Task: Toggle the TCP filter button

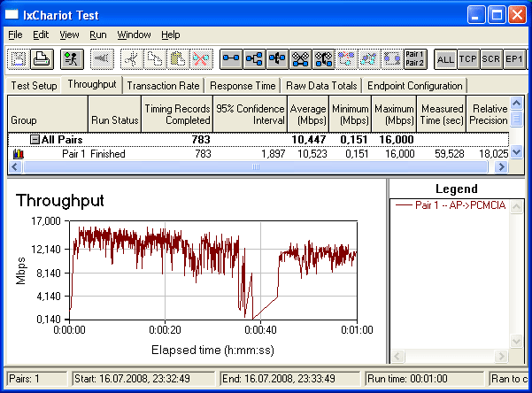Action: 468,59
